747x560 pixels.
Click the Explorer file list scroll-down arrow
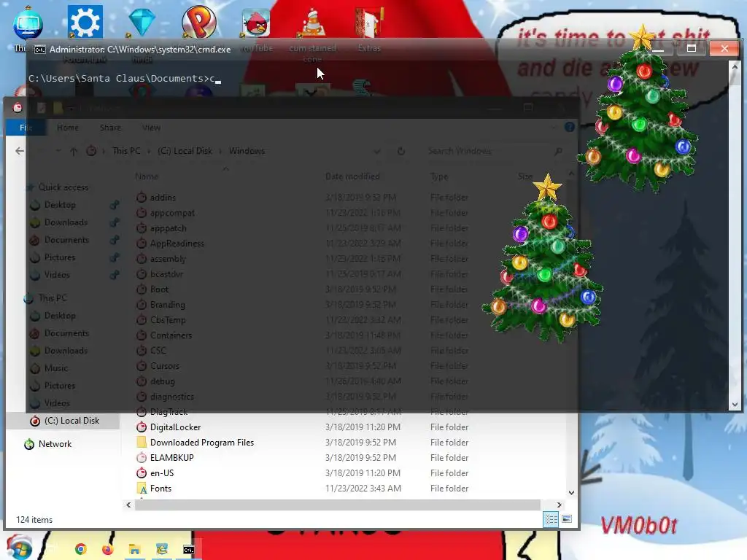click(571, 493)
